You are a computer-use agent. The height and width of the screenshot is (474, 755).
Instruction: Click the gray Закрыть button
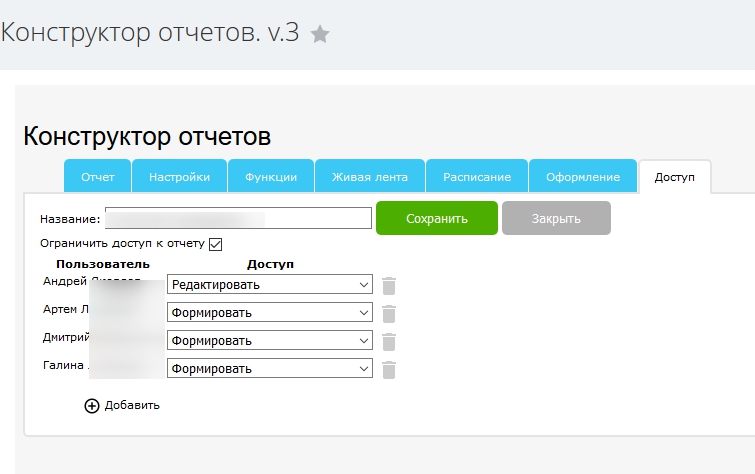click(x=556, y=219)
